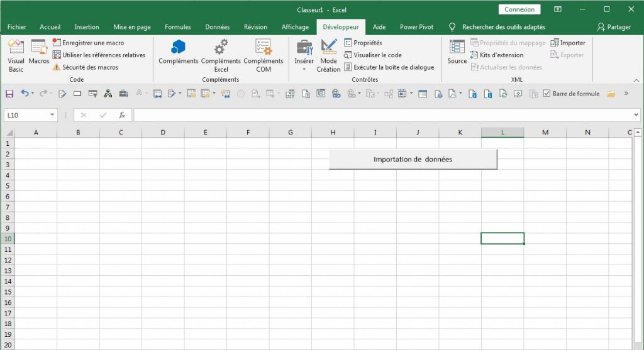The height and width of the screenshot is (350, 644).
Task: Switch to the Mise en page tab
Action: point(132,27)
